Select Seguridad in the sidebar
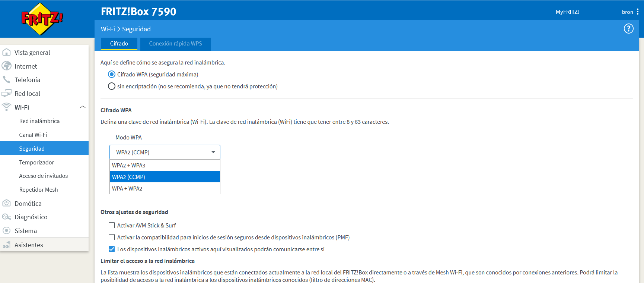This screenshot has width=644, height=283. coord(44,148)
